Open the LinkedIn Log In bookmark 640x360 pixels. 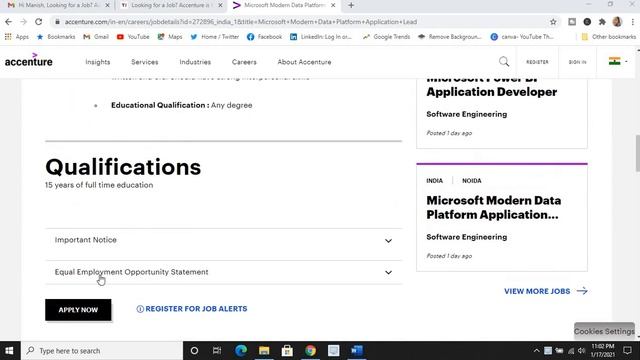pyautogui.click(x=321, y=37)
